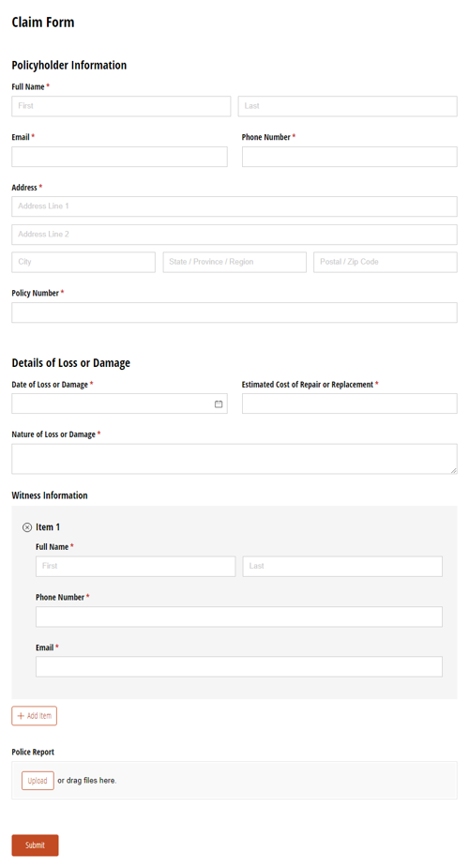Click the Item 1 title text
The image size is (469, 868).
pos(48,527)
